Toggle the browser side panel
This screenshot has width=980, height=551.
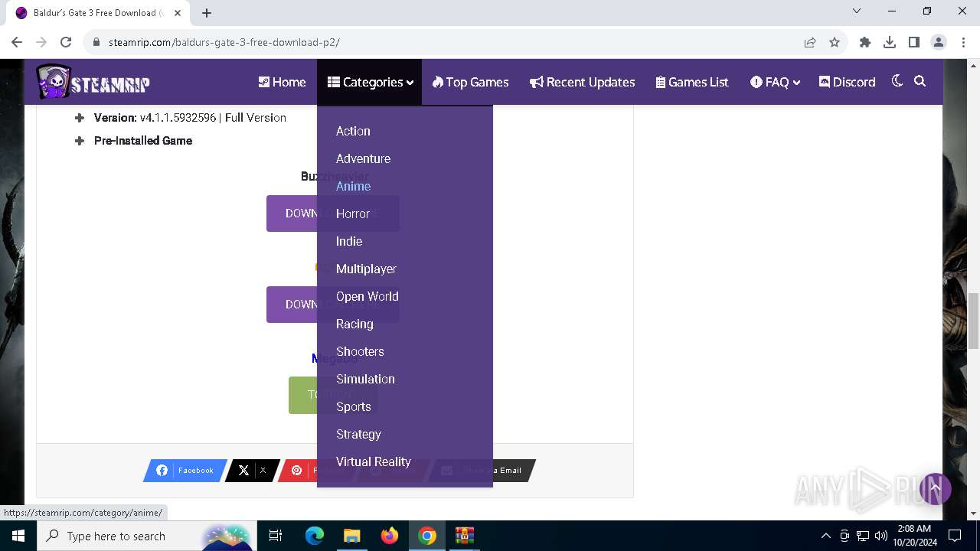[x=914, y=42]
